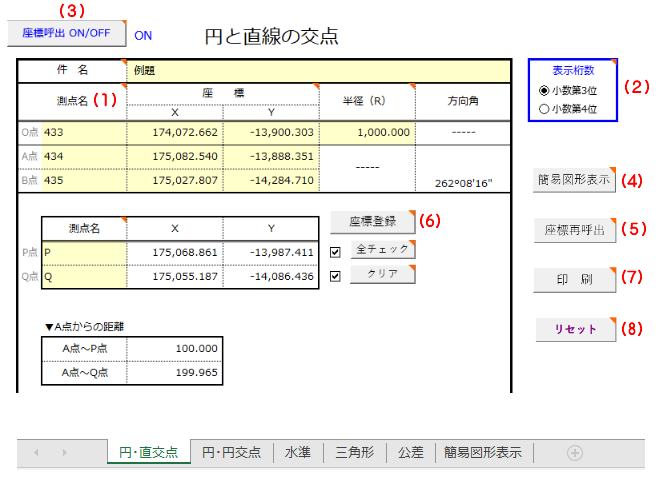Toggle the checkbox beside the P point row
The image size is (665, 480).
click(x=336, y=252)
